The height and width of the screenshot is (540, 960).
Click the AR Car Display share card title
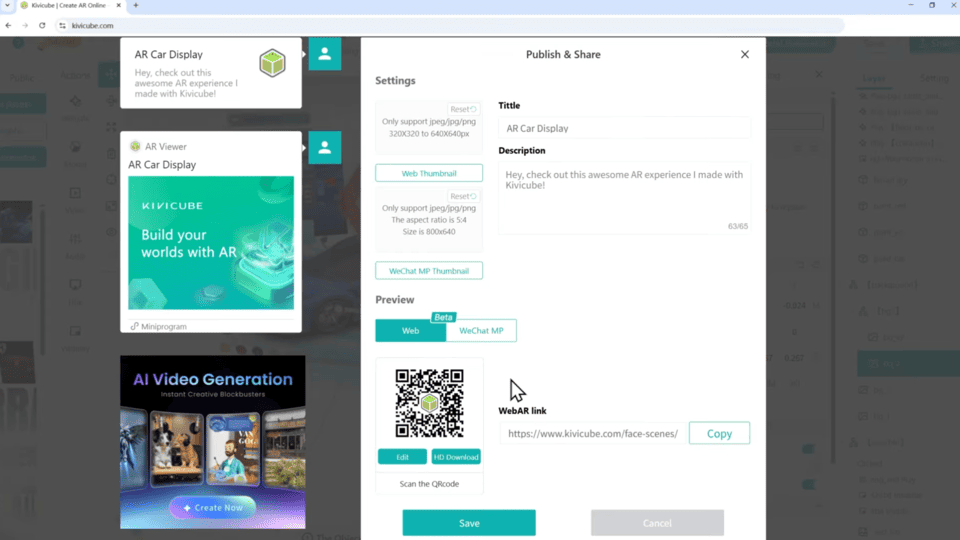pos(168,54)
